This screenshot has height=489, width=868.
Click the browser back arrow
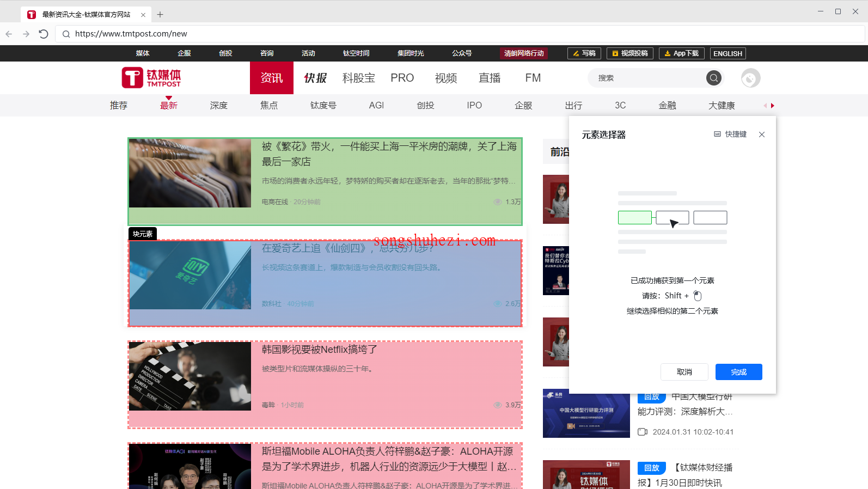pos(9,34)
